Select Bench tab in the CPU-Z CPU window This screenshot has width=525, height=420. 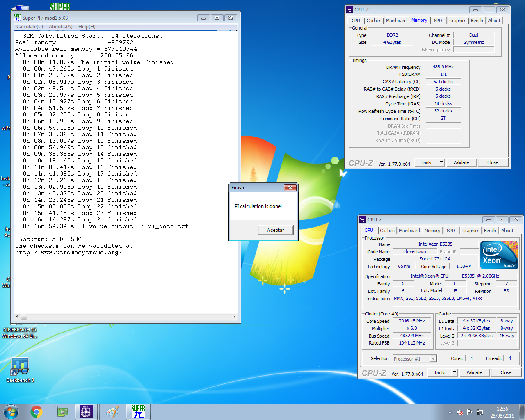coord(490,231)
